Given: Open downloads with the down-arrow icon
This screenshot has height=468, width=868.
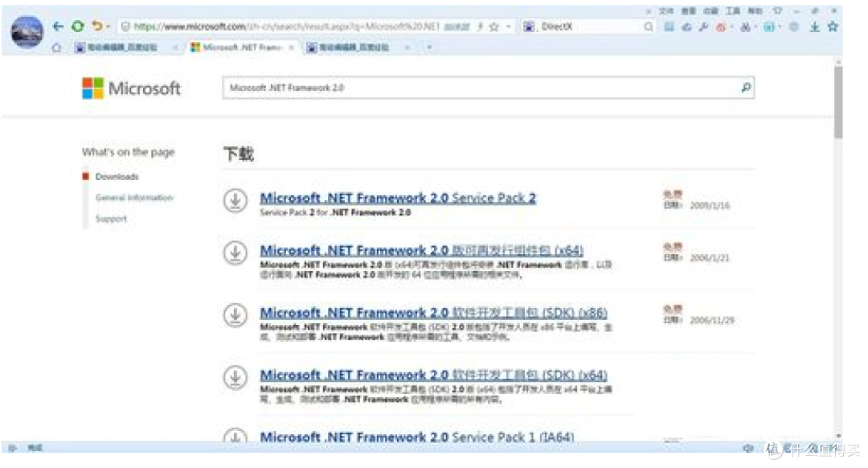Looking at the screenshot, I should pyautogui.click(x=815, y=27).
